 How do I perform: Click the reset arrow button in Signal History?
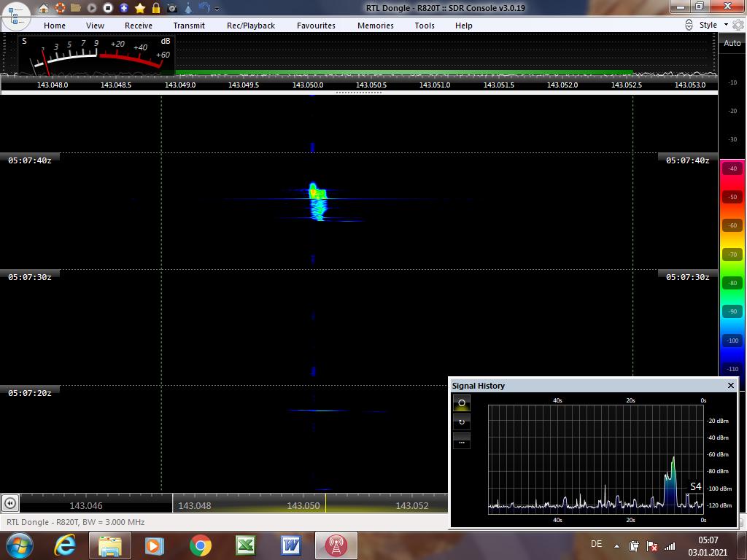point(462,422)
